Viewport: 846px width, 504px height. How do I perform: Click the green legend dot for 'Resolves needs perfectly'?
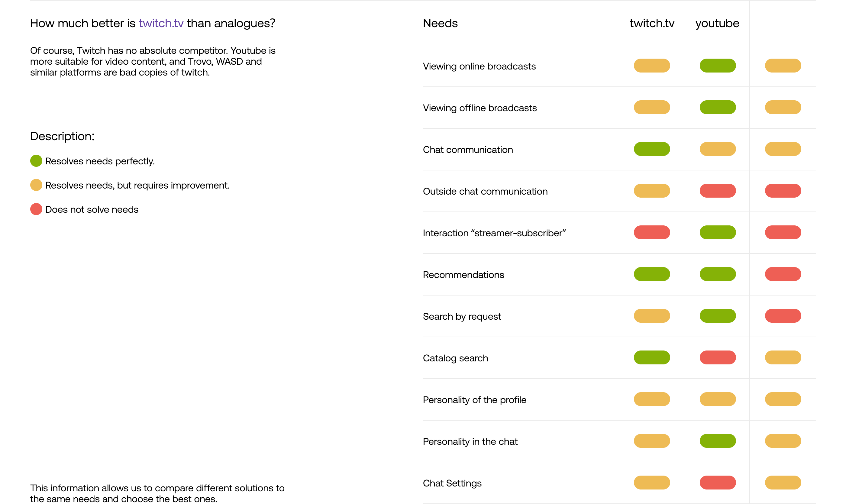point(36,161)
